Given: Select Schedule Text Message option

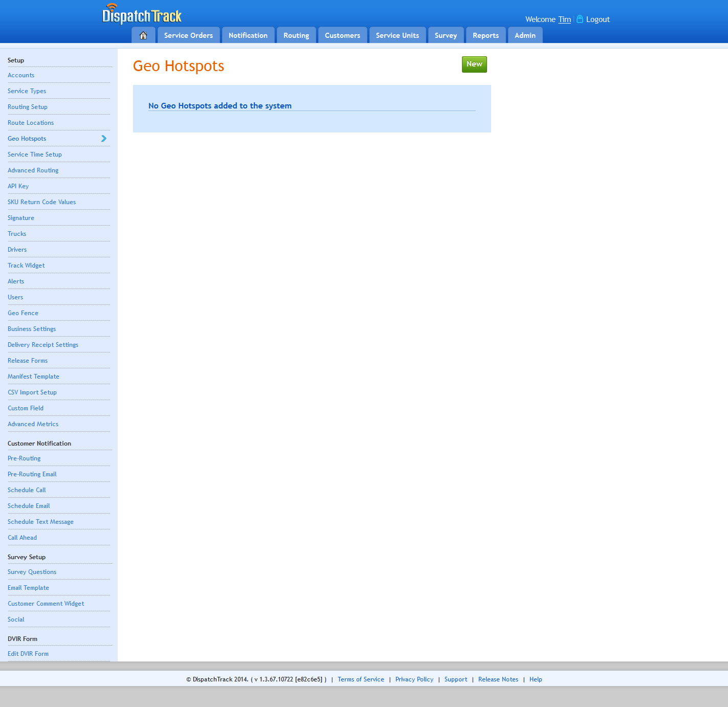Looking at the screenshot, I should pos(40,522).
